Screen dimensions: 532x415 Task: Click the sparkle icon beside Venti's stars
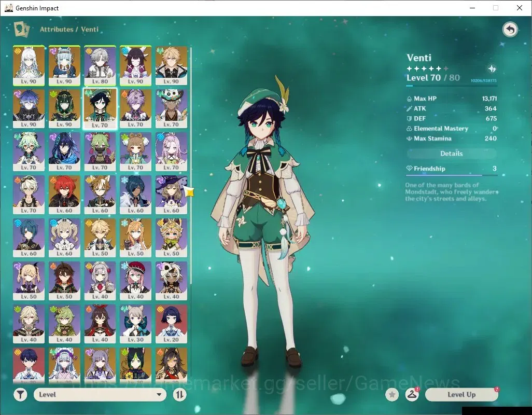pos(492,69)
